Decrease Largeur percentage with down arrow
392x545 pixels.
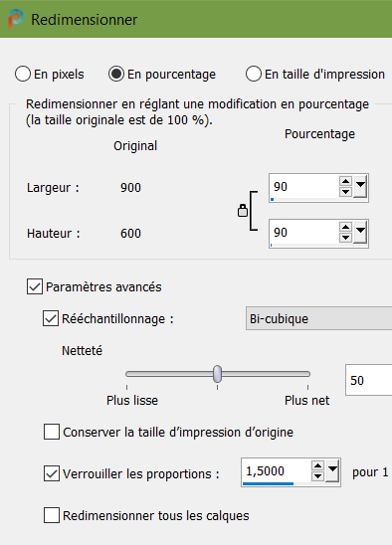coord(345,192)
